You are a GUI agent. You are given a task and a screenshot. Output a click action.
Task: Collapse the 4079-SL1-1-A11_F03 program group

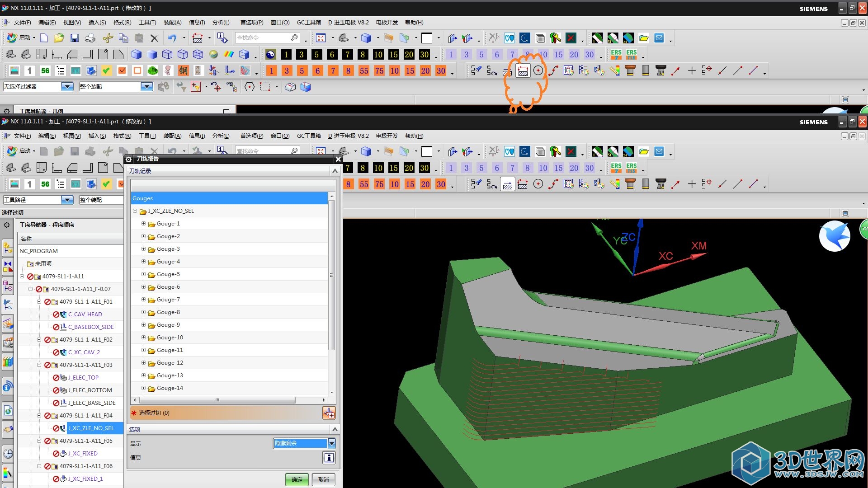pyautogui.click(x=39, y=365)
